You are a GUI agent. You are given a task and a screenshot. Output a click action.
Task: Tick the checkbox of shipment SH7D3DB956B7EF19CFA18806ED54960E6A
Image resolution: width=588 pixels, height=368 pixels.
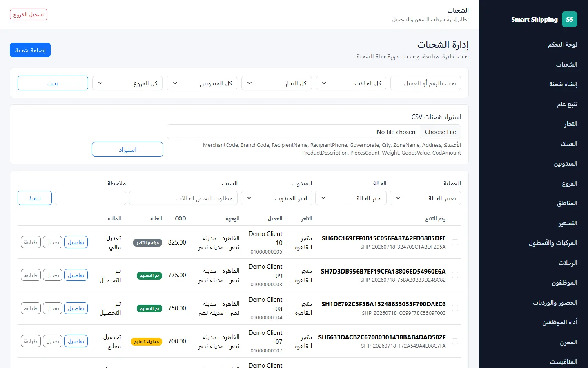coord(455,275)
